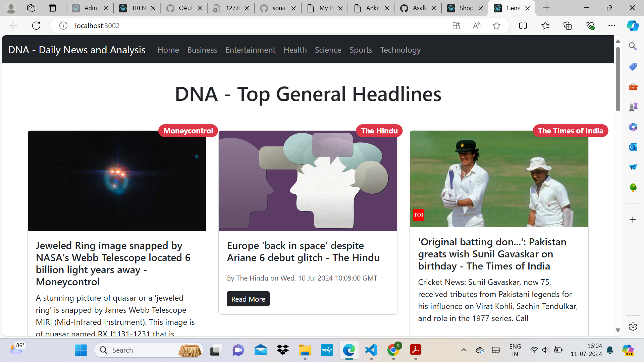Click the cricket players photo
The image size is (644, 362).
[499, 179]
